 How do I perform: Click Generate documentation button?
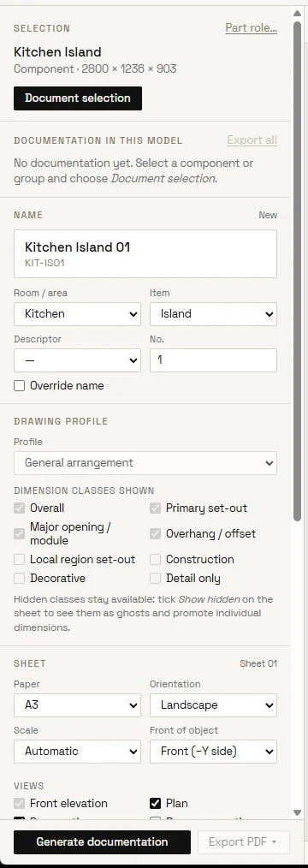(103, 842)
